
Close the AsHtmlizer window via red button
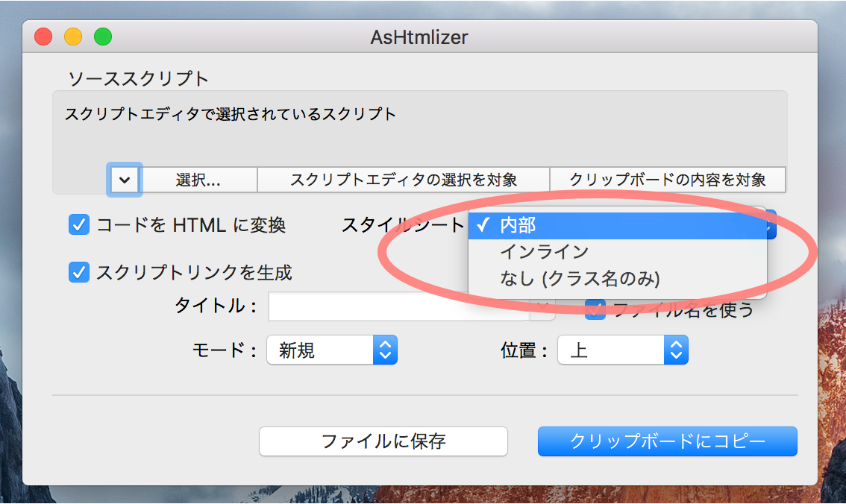[43, 36]
